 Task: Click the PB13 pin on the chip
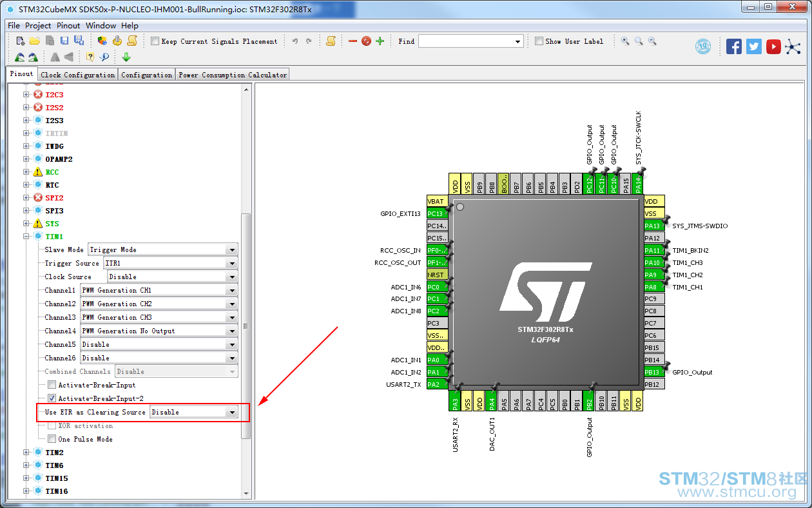[654, 372]
